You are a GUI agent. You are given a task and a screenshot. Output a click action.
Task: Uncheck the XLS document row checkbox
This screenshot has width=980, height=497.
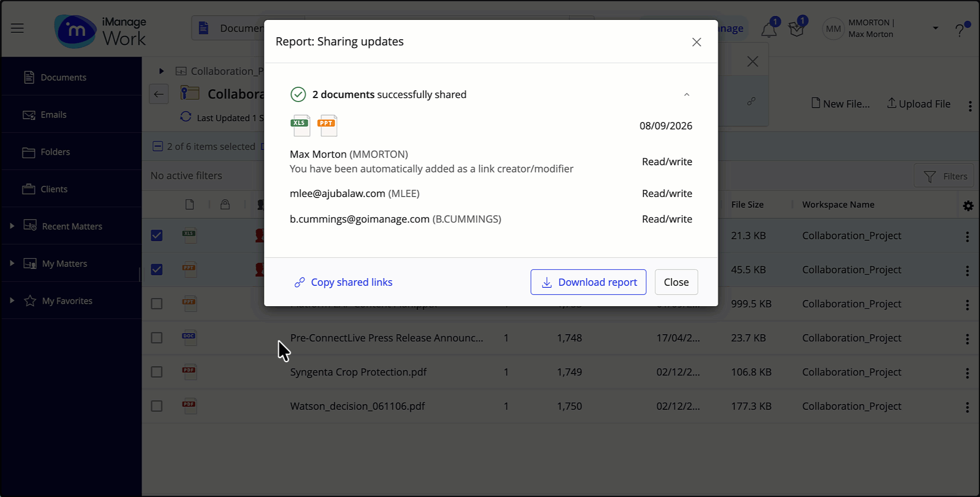[x=157, y=235]
